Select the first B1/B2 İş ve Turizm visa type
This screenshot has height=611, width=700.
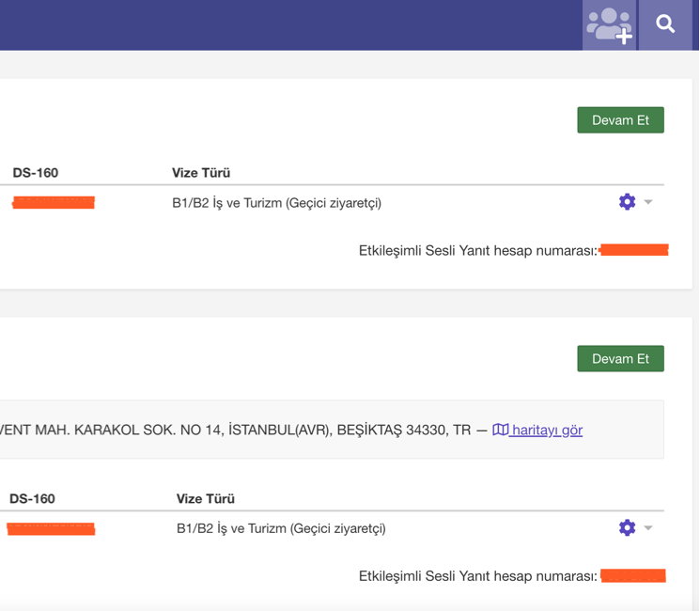[x=277, y=203]
